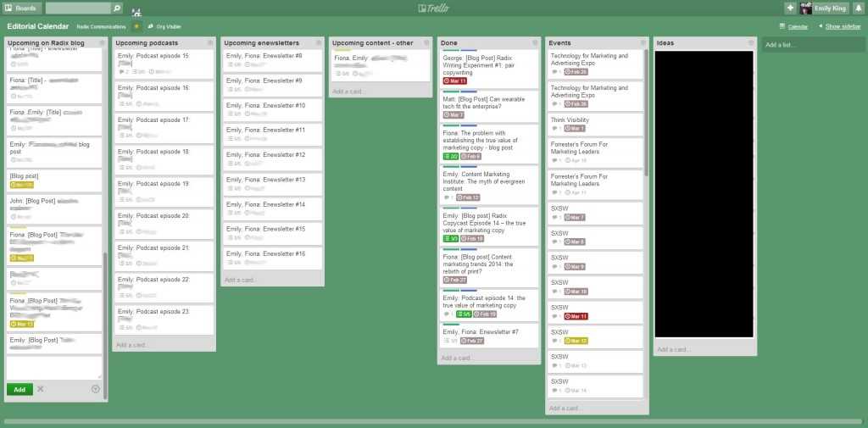This screenshot has width=868, height=428.
Task: Open the notifications bell icon
Action: coord(858,8)
